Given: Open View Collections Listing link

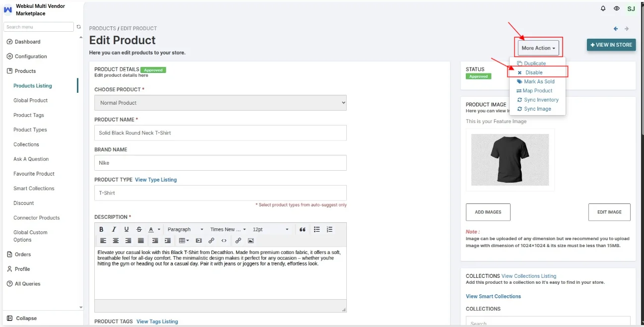Looking at the screenshot, I should (529, 276).
